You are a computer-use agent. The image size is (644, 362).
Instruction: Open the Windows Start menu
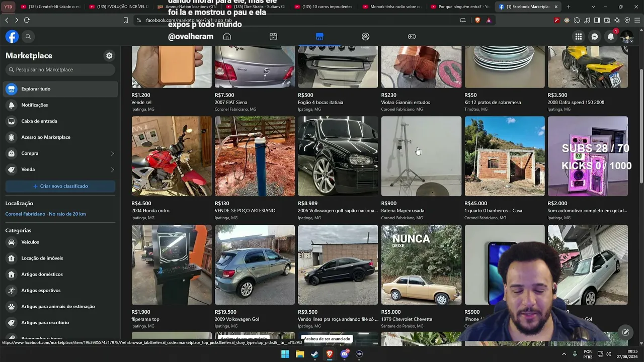point(285,354)
